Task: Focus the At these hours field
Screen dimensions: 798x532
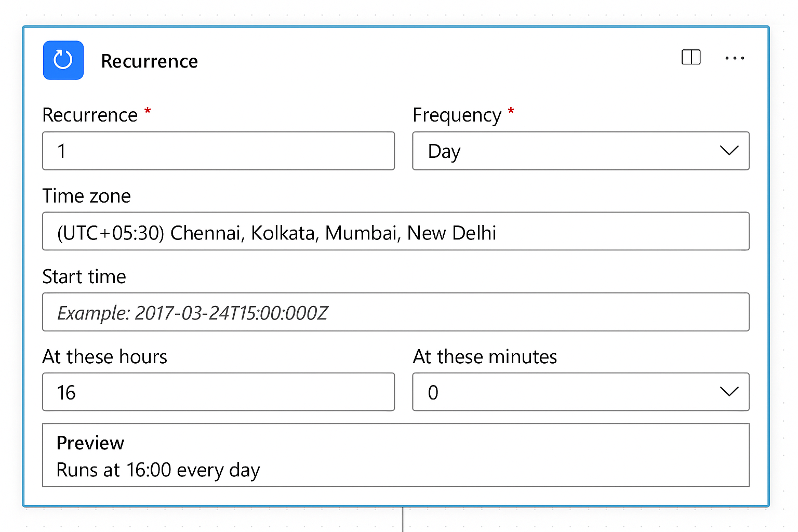Action: click(x=218, y=392)
